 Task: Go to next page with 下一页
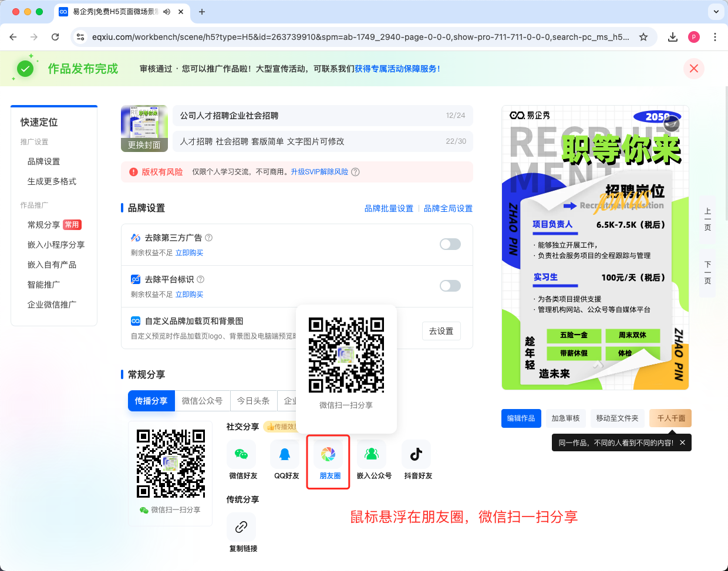(707, 273)
